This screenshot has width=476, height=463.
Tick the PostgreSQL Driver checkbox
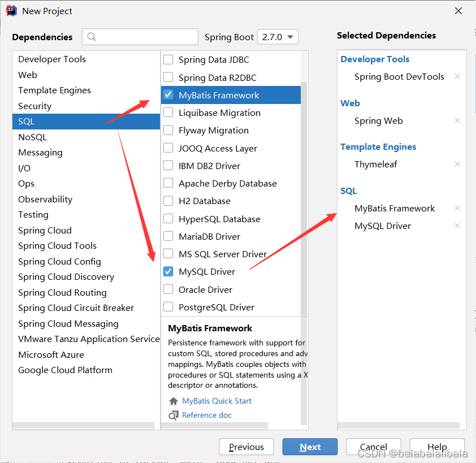pyautogui.click(x=168, y=307)
